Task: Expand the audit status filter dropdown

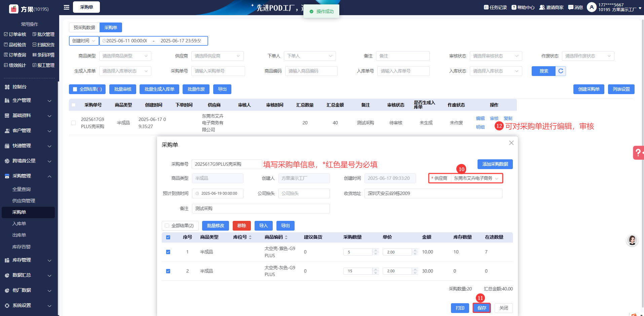Action: pyautogui.click(x=495, y=56)
